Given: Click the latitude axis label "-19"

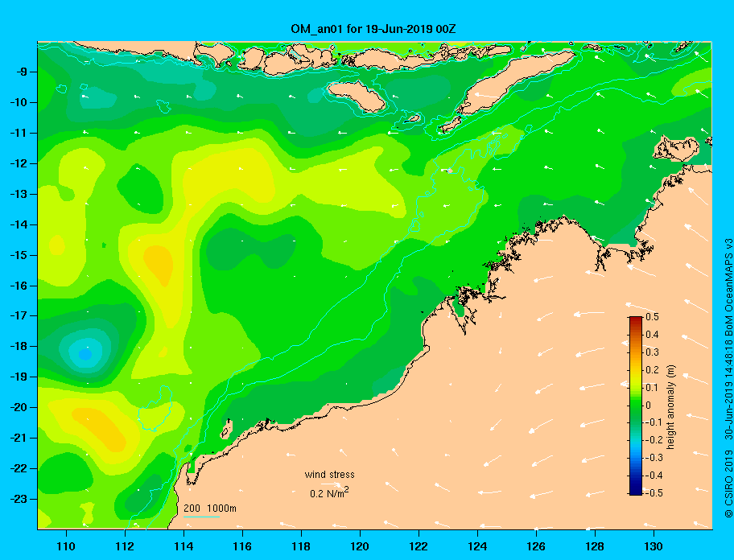Looking at the screenshot, I should [x=19, y=377].
